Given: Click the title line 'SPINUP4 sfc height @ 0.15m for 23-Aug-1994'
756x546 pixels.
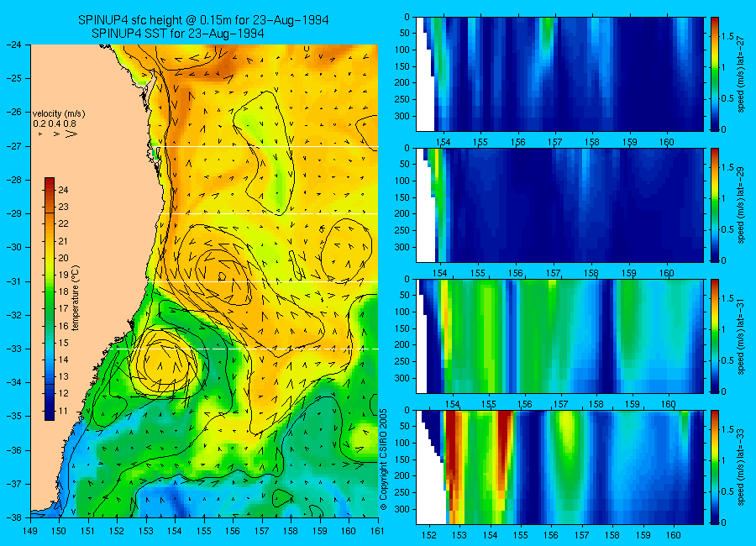Looking at the screenshot, I should tap(203, 20).
